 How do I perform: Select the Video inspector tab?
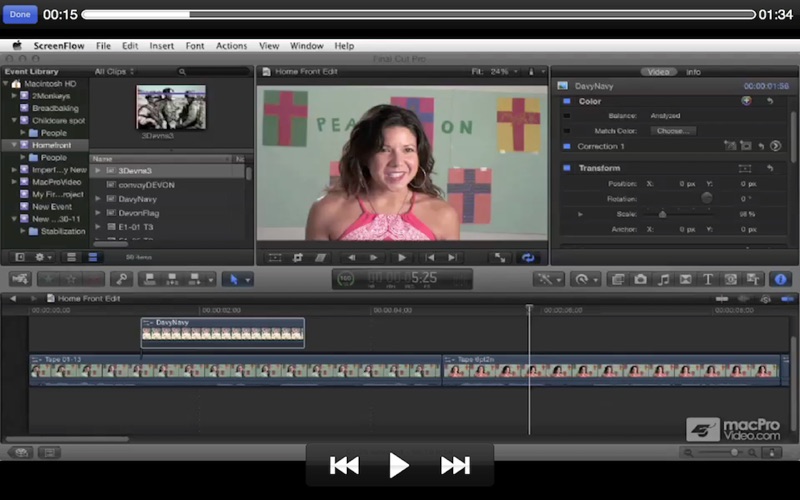click(658, 72)
